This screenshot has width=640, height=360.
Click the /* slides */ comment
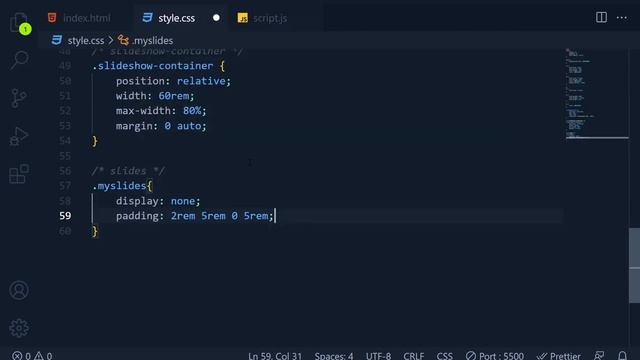point(128,171)
